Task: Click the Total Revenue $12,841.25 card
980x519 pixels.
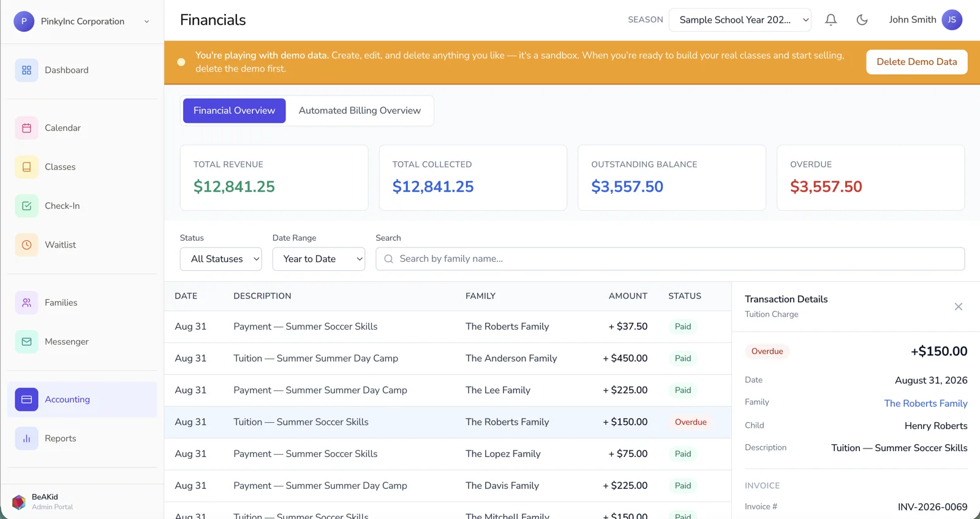Action: (x=274, y=178)
